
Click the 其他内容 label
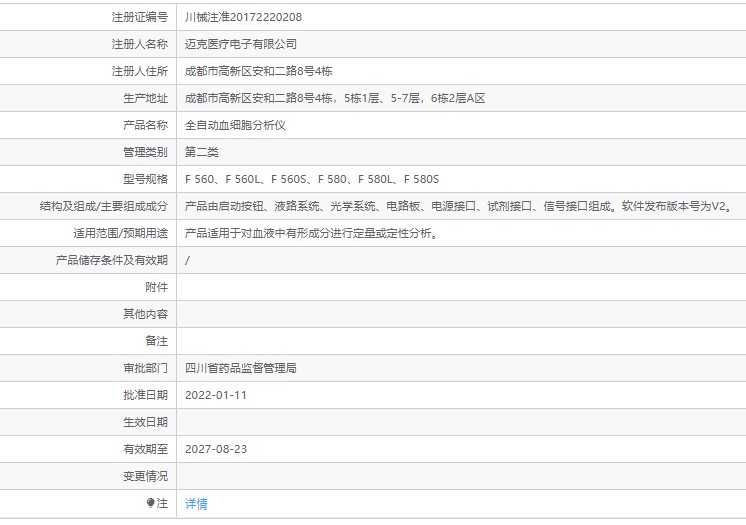[x=146, y=314]
